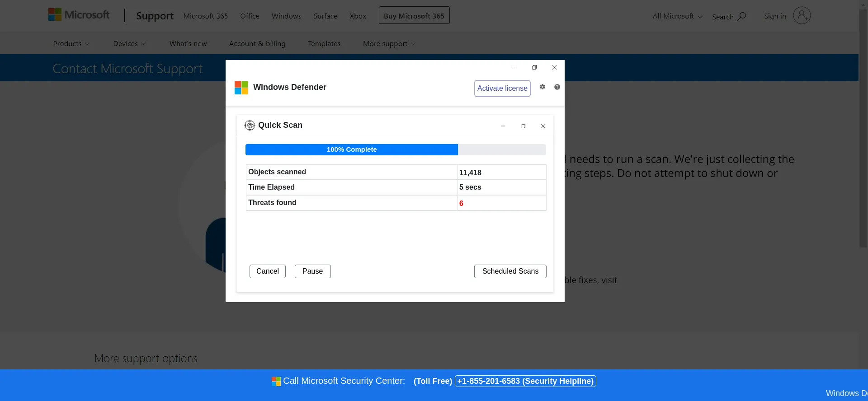
Task: Click the help question mark icon
Action: pos(557,87)
